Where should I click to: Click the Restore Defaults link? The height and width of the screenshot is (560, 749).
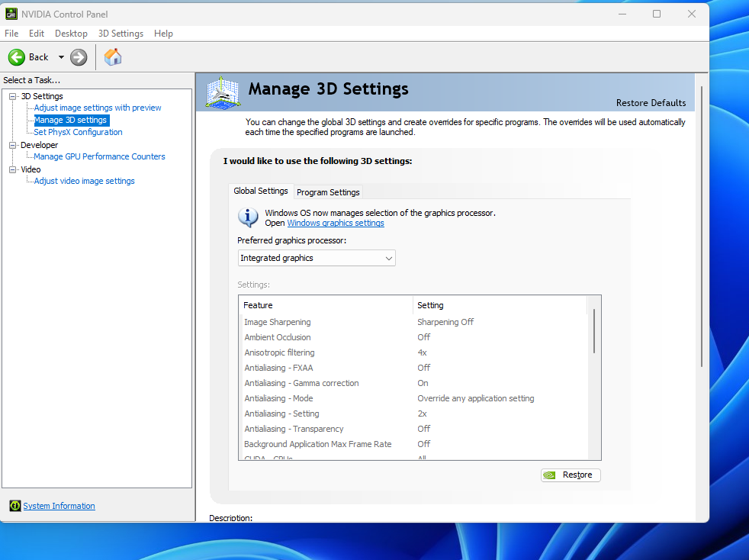[x=651, y=103]
